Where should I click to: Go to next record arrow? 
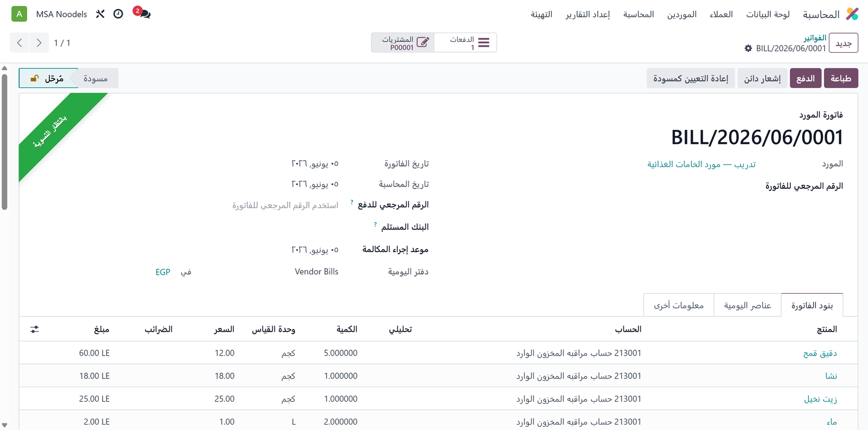[x=39, y=43]
